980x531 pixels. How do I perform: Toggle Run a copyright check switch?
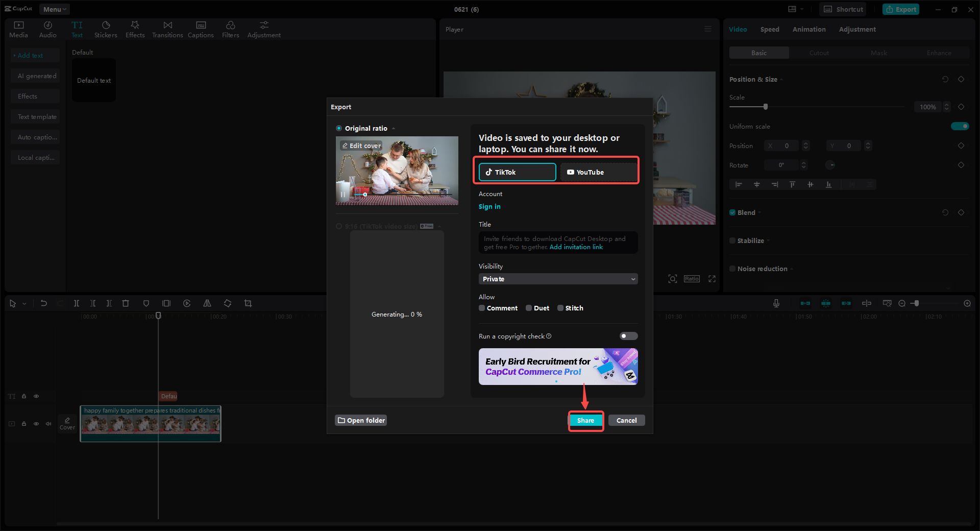(628, 336)
